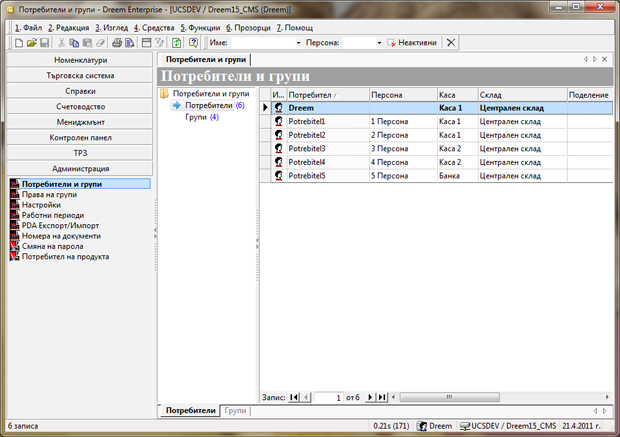Sort by the Потребител column header

(x=328, y=95)
